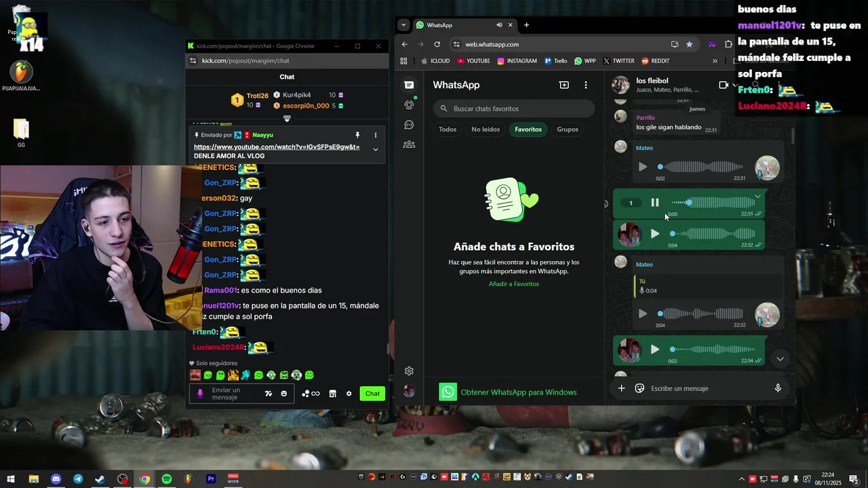Image resolution: width=868 pixels, height=488 pixels.
Task: Open the REDDIT bookmark
Action: pos(655,61)
